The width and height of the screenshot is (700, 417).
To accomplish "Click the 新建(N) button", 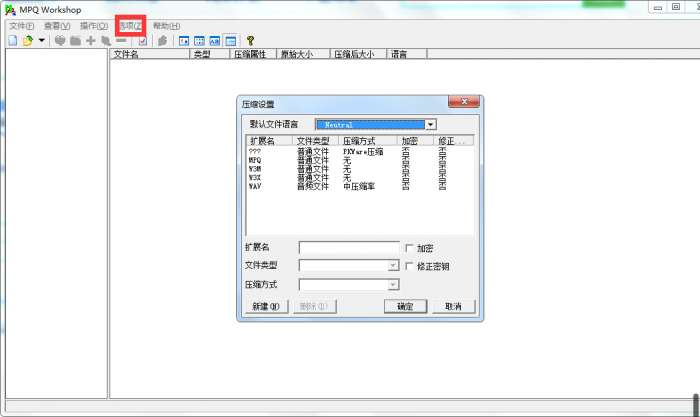I will click(x=267, y=306).
